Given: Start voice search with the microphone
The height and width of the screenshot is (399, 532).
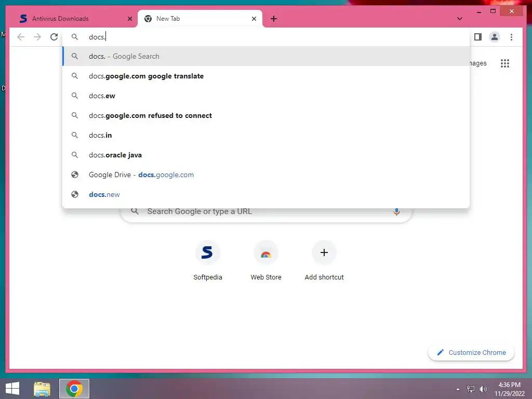Looking at the screenshot, I should (396, 212).
